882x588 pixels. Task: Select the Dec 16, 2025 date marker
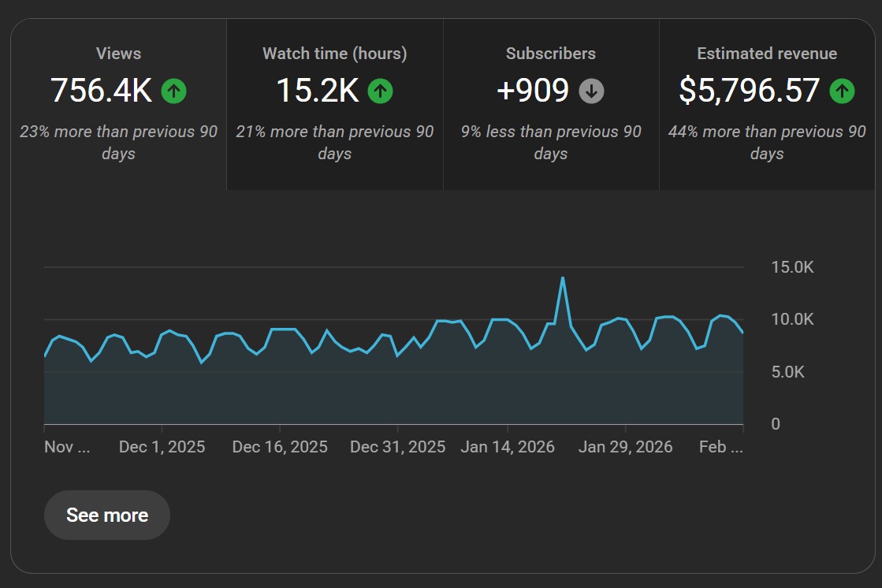coord(280,447)
